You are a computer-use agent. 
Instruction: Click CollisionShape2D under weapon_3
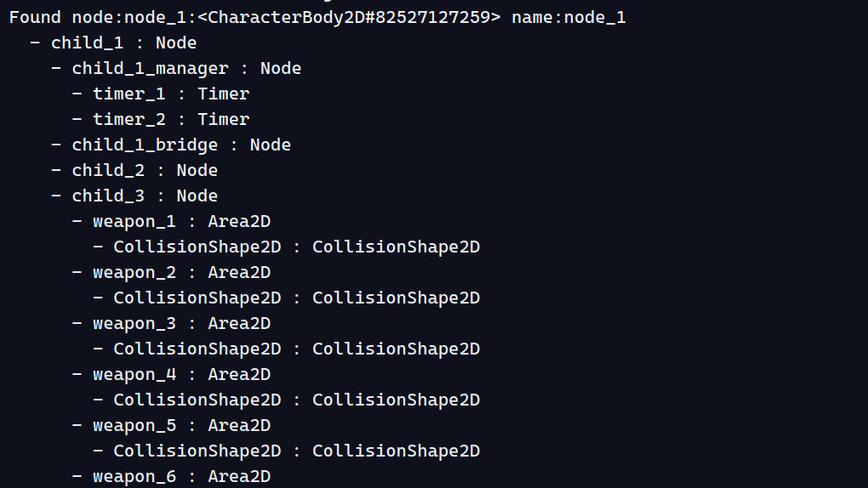point(286,349)
